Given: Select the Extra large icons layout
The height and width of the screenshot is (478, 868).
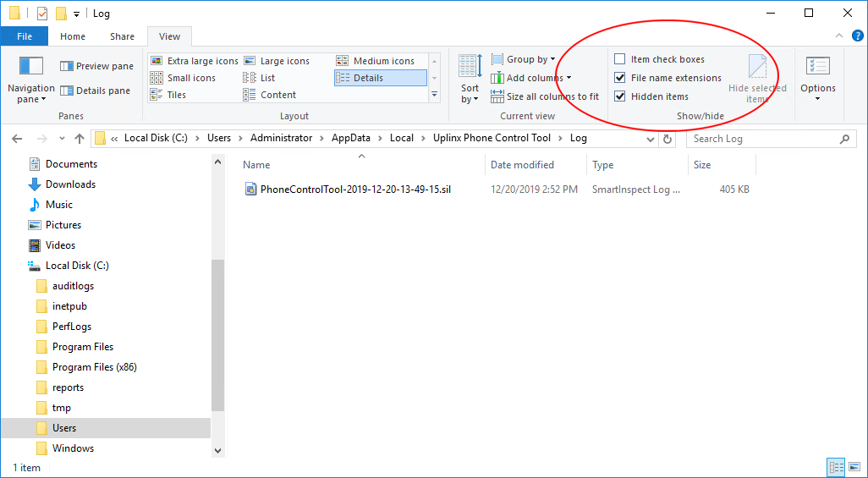Looking at the screenshot, I should pos(194,61).
